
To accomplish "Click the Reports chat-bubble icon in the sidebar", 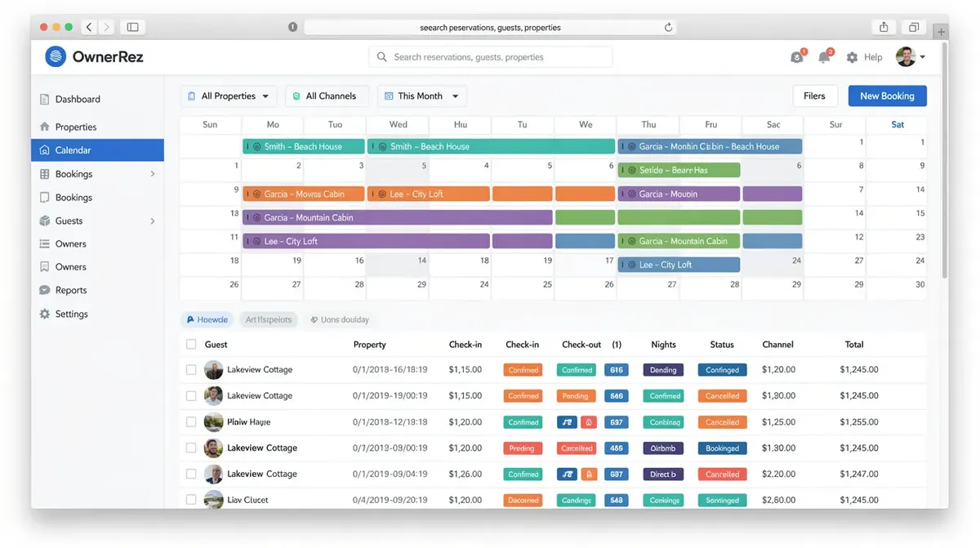I will pos(45,290).
